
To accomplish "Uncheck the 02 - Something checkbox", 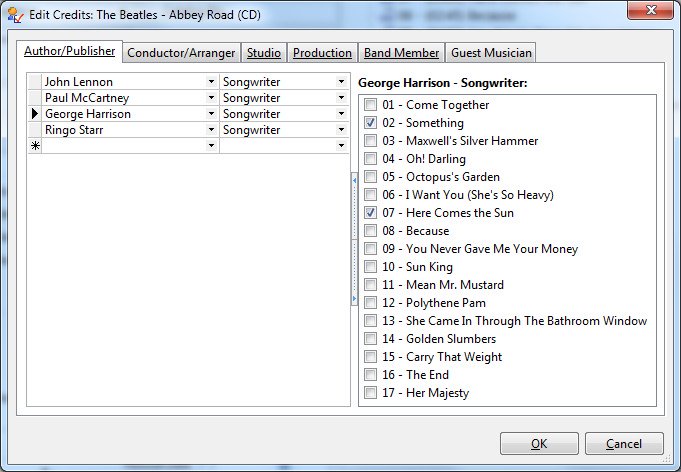I will tap(370, 123).
